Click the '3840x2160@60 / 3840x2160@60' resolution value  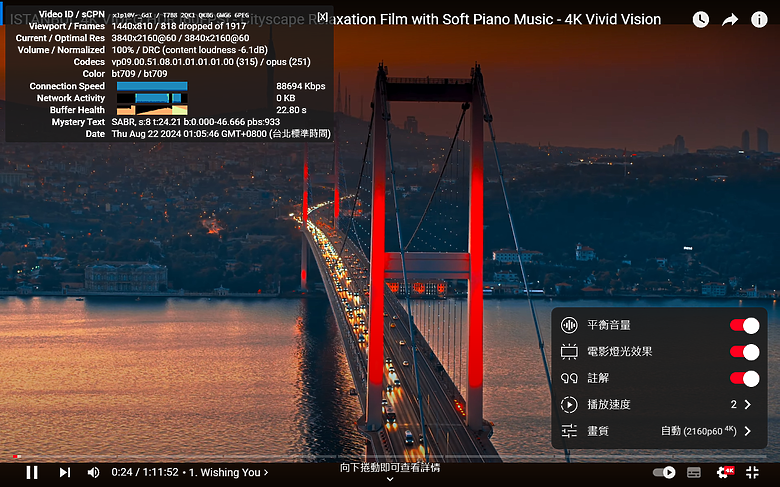(x=180, y=38)
